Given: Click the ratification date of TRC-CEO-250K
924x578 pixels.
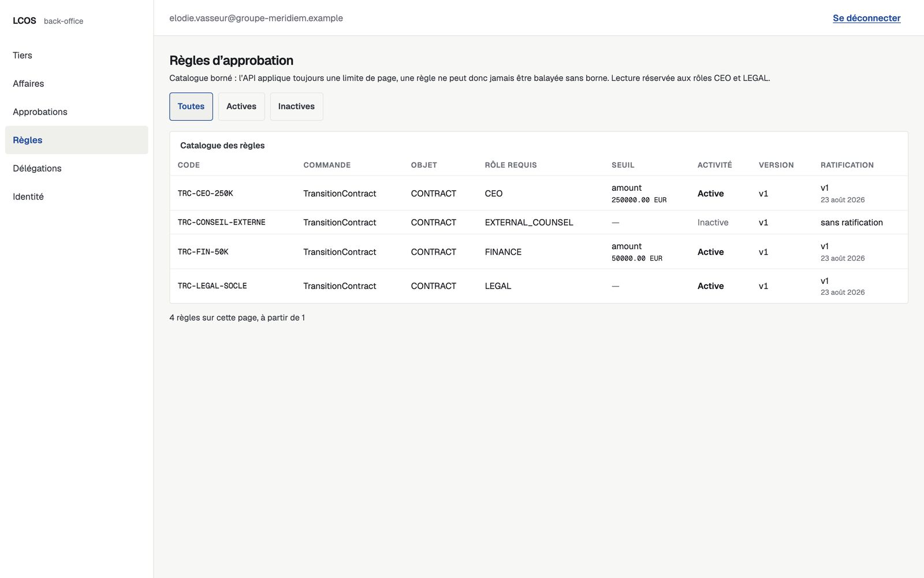Looking at the screenshot, I should point(843,200).
